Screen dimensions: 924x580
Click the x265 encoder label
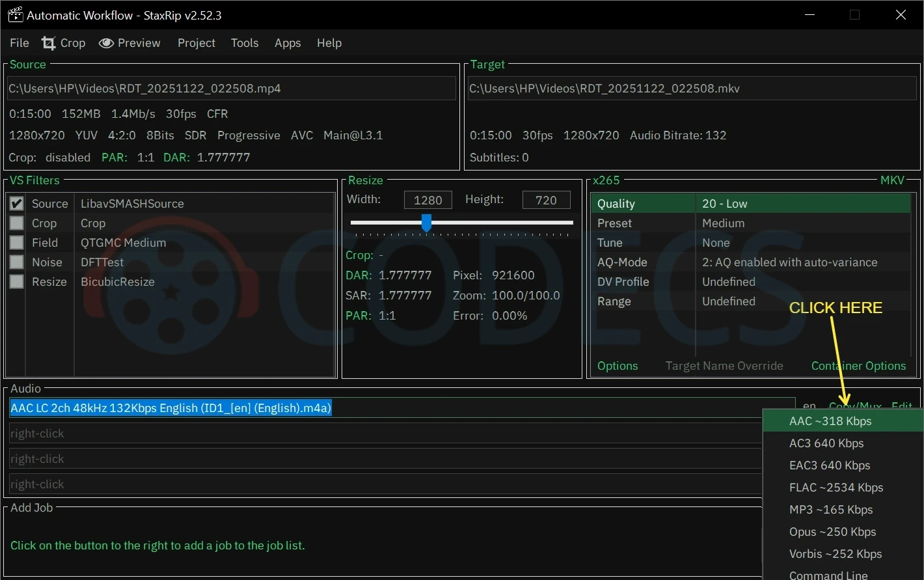pyautogui.click(x=606, y=180)
